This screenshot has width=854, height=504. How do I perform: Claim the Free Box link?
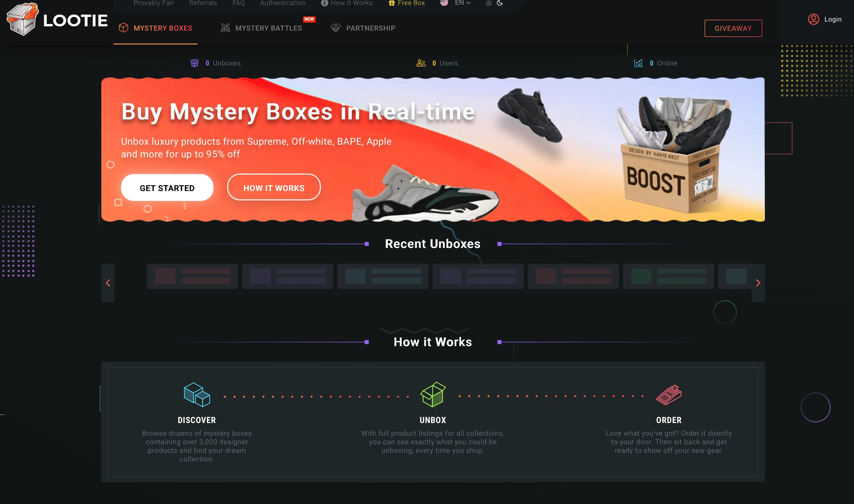411,3
